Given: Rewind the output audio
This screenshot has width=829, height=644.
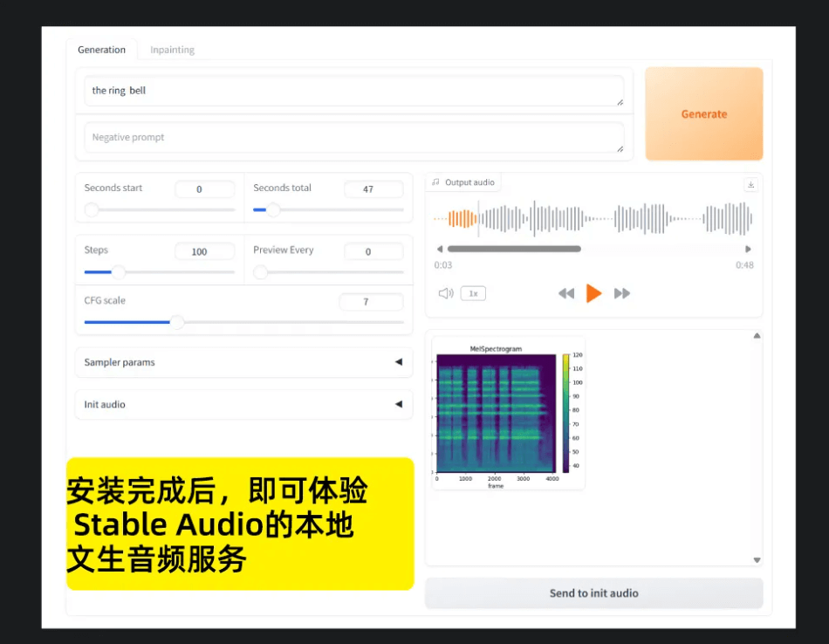Looking at the screenshot, I should click(x=565, y=293).
